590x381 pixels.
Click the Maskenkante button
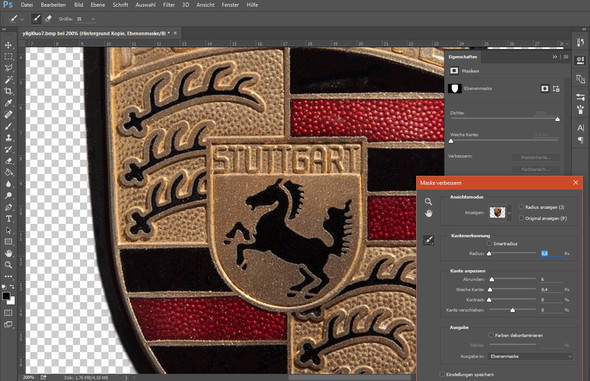(535, 157)
